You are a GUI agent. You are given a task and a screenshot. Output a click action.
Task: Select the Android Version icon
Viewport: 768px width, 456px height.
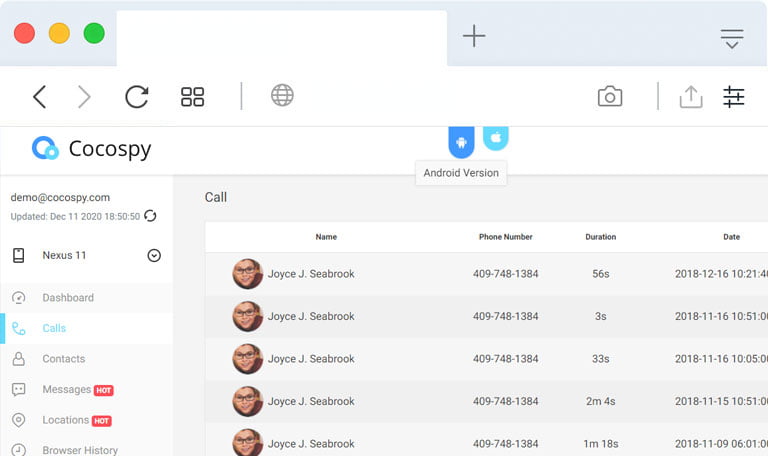[x=461, y=142]
